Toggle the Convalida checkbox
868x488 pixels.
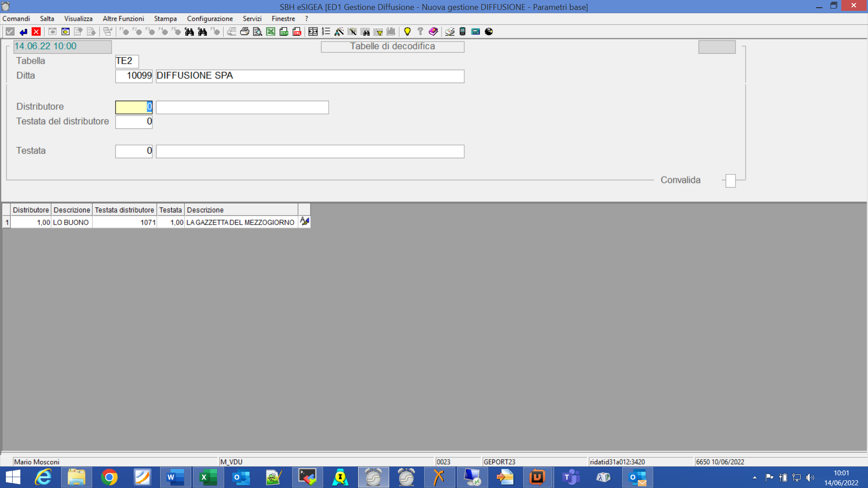pyautogui.click(x=731, y=181)
